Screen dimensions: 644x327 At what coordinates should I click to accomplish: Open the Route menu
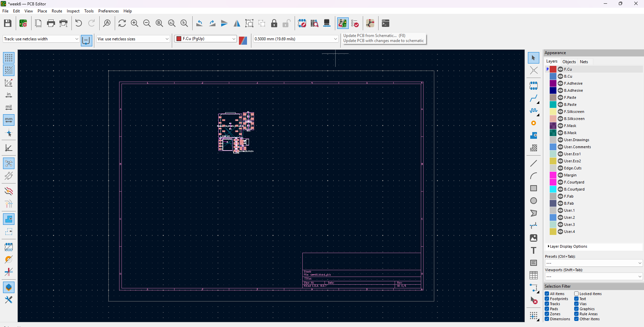click(57, 11)
